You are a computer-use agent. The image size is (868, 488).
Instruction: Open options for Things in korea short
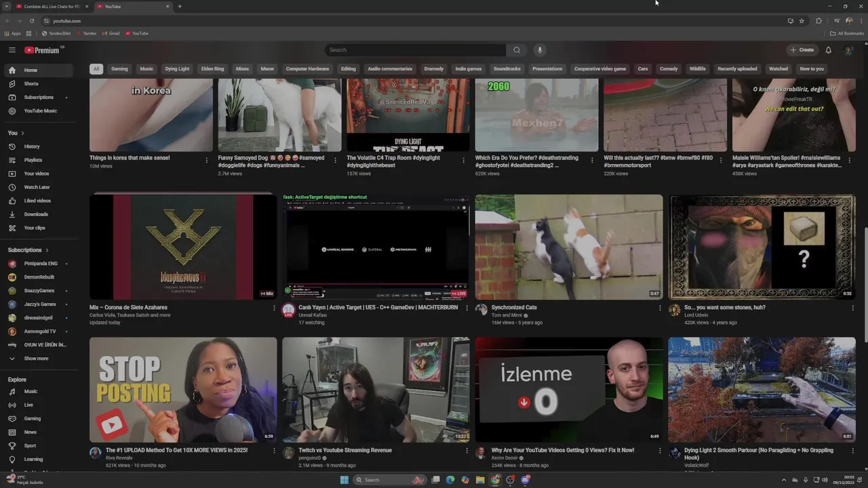tap(206, 161)
